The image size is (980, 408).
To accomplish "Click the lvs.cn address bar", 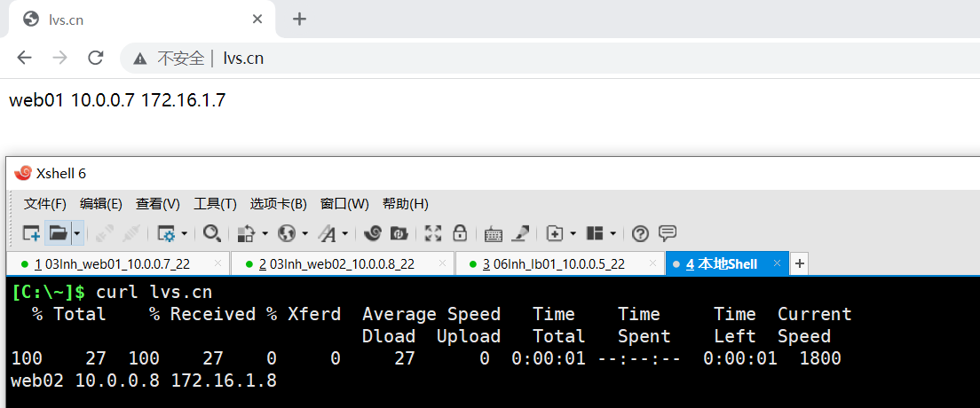I will pyautogui.click(x=550, y=59).
